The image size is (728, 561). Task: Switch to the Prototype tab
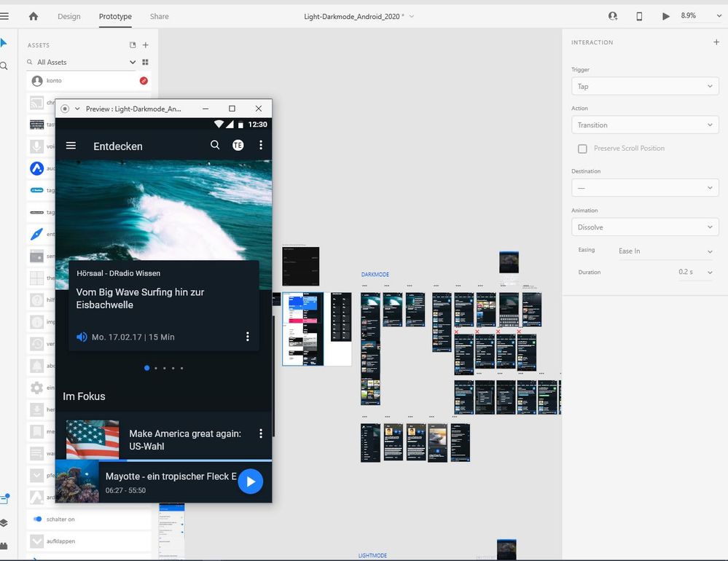point(115,16)
